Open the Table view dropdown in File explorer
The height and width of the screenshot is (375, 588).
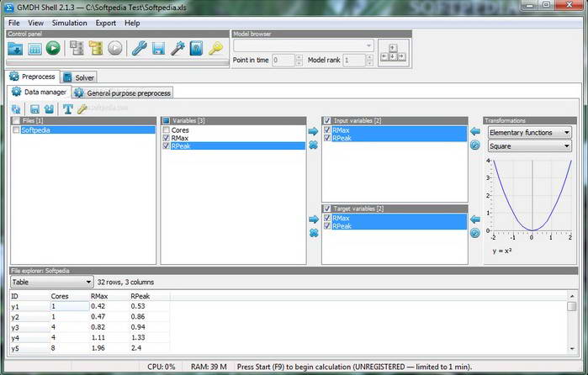pyautogui.click(x=51, y=283)
